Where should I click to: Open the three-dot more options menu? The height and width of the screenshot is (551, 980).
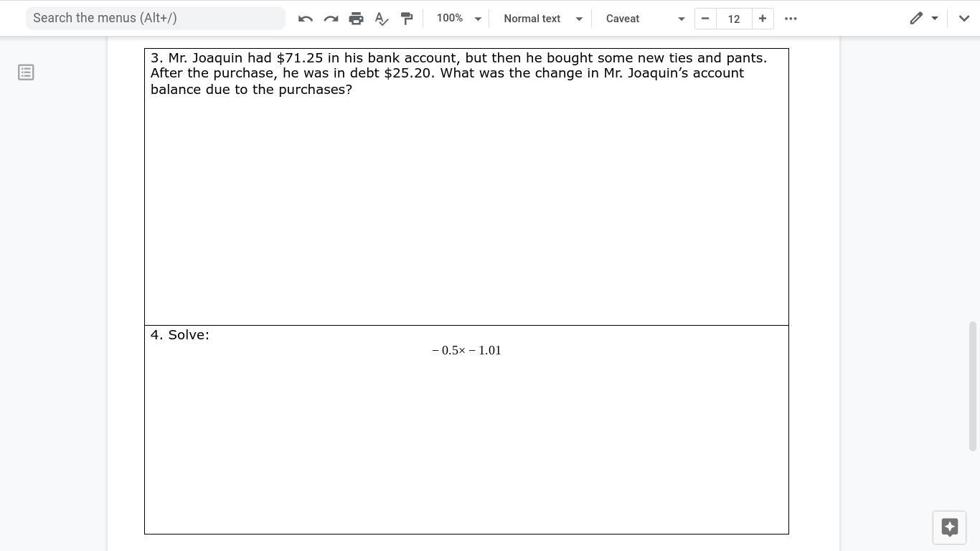tap(791, 19)
